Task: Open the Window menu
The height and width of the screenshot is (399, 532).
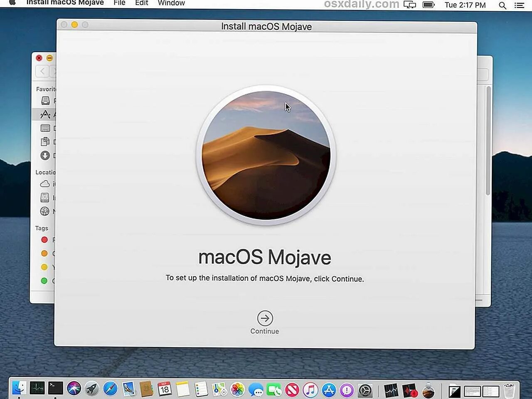Action: pos(171,3)
